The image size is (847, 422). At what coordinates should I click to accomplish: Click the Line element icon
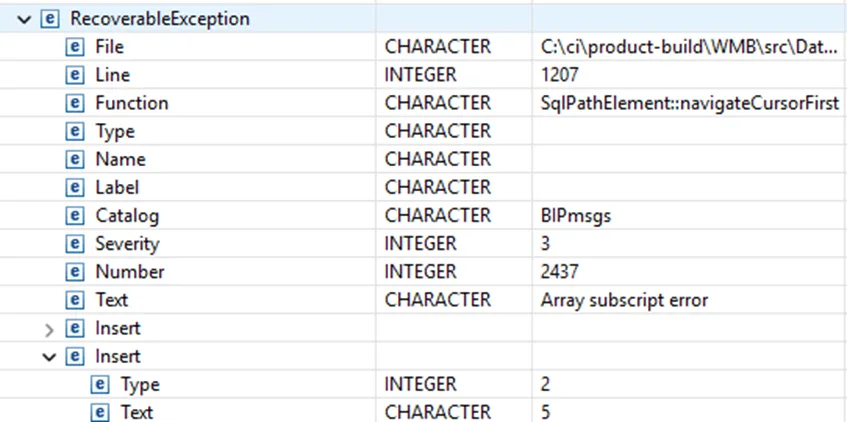coord(75,75)
